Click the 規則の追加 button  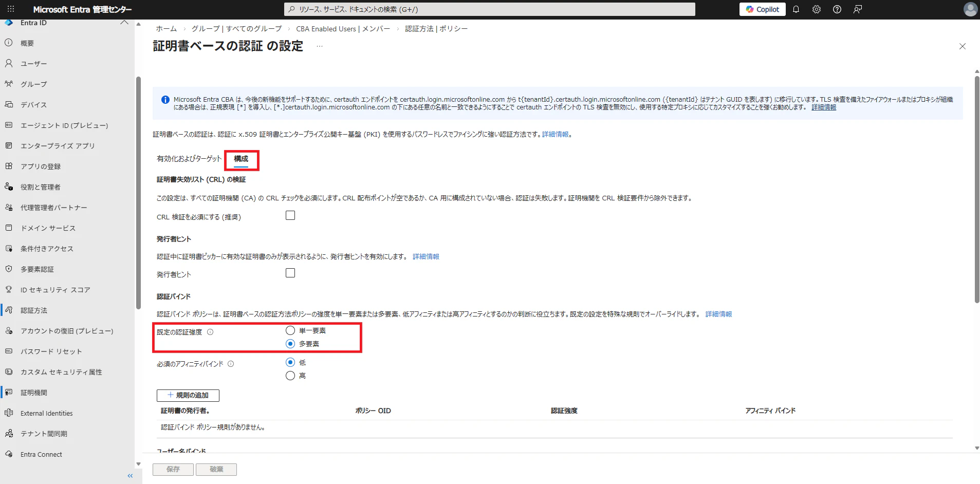click(x=188, y=395)
